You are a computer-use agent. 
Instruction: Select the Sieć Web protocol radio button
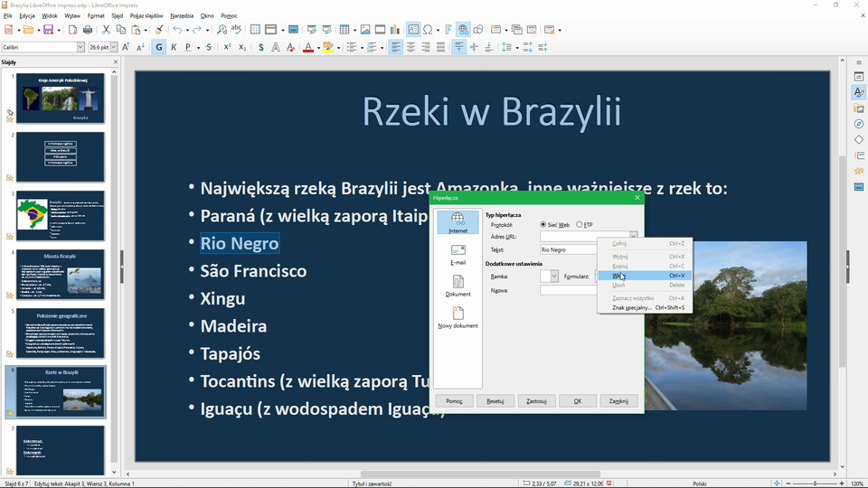pos(543,225)
